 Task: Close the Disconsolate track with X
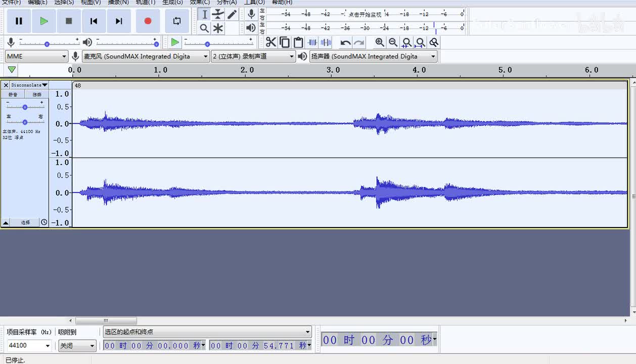tap(6, 85)
